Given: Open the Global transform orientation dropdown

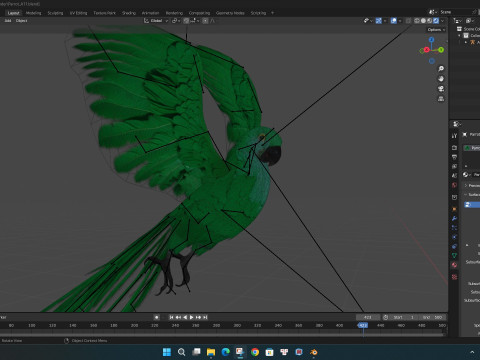Looking at the screenshot, I should (156, 21).
